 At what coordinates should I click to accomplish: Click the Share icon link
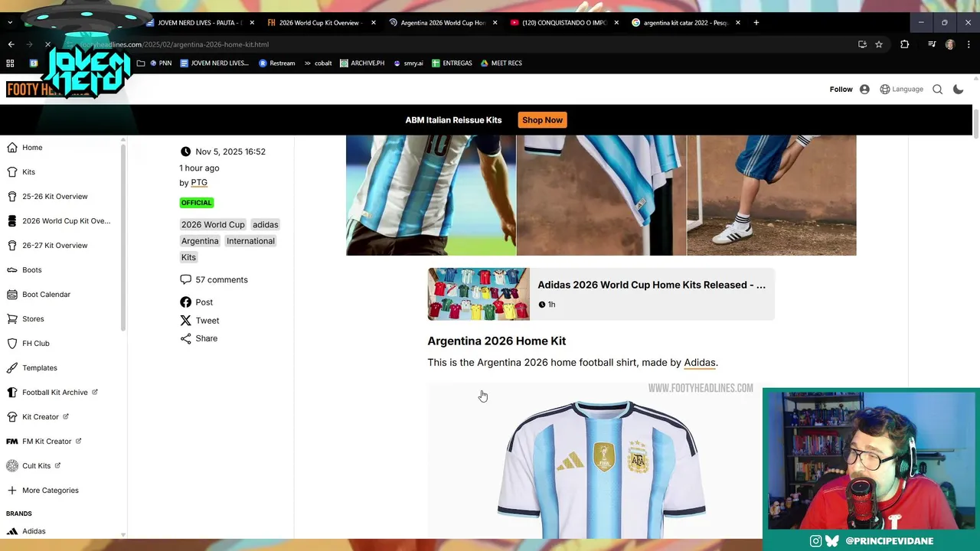click(199, 338)
